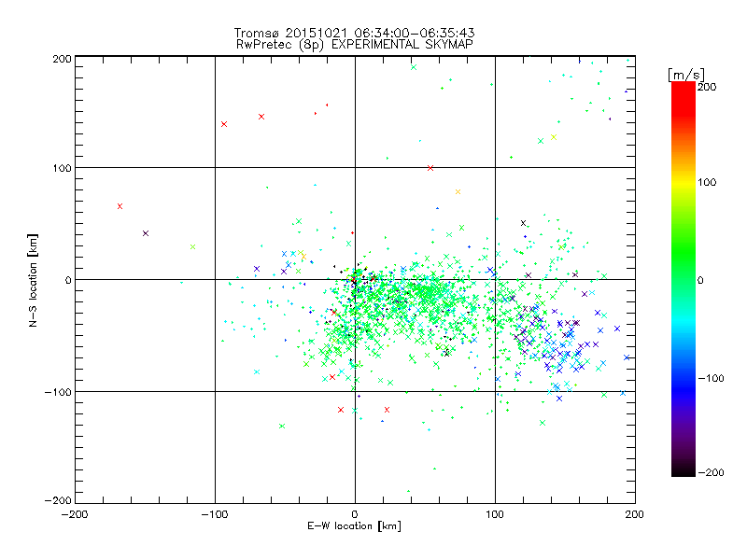
Task: Click the '100' tick label on the colorbar
Action: pyautogui.click(x=707, y=182)
